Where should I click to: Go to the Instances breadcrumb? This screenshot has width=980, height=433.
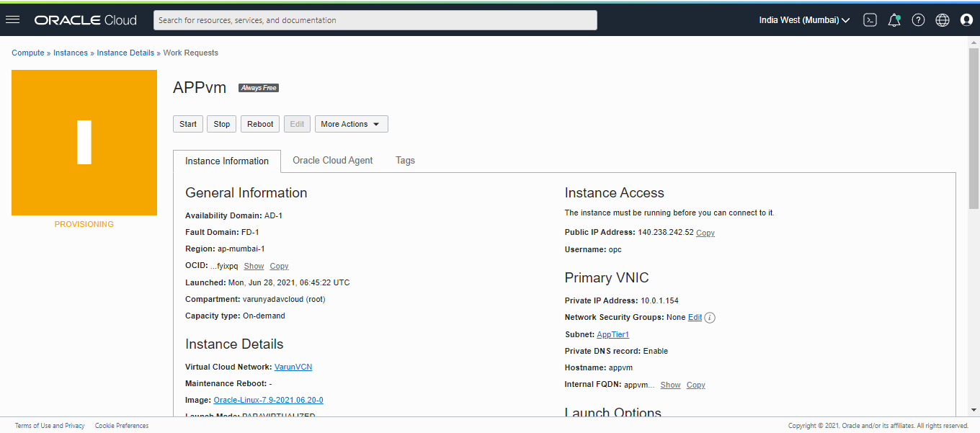pyautogui.click(x=71, y=53)
